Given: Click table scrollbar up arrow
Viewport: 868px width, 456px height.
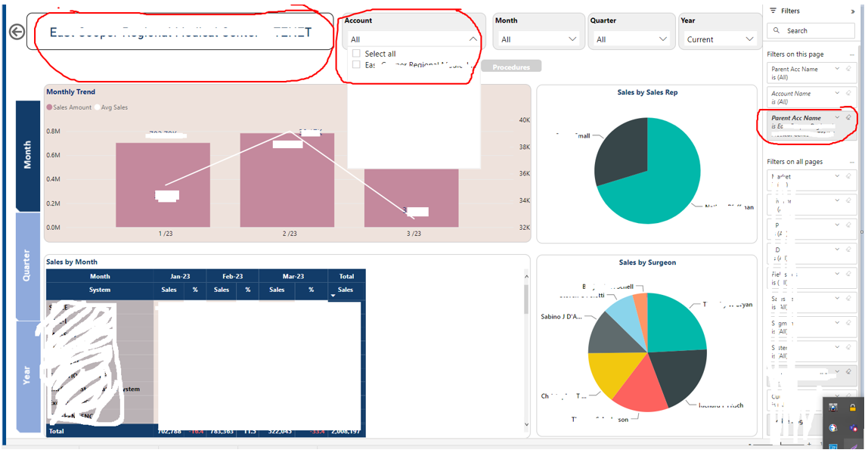Looking at the screenshot, I should (x=526, y=276).
